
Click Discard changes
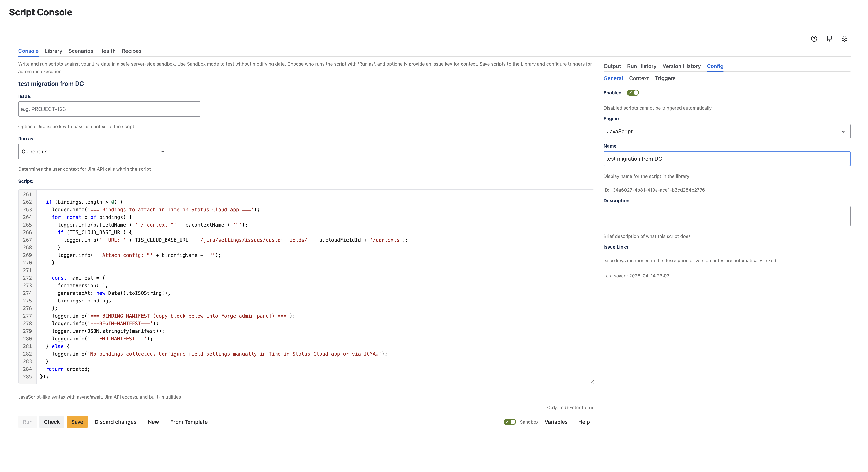click(x=115, y=422)
